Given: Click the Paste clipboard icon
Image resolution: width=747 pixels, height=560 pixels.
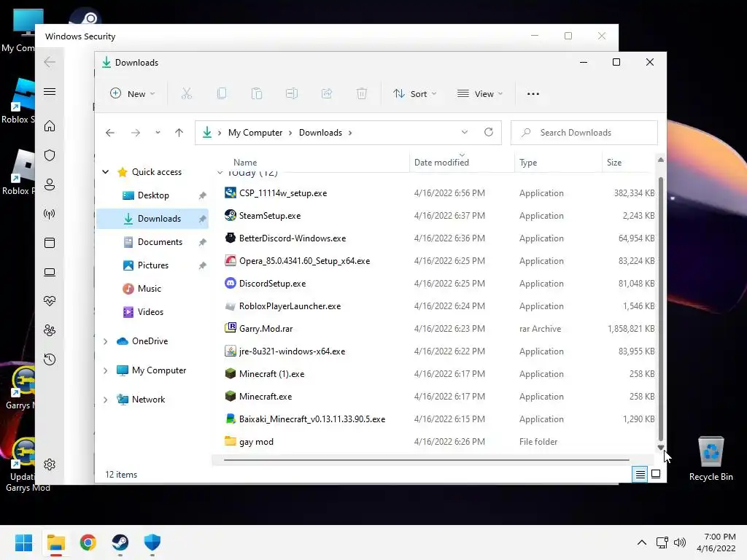Looking at the screenshot, I should pos(256,94).
